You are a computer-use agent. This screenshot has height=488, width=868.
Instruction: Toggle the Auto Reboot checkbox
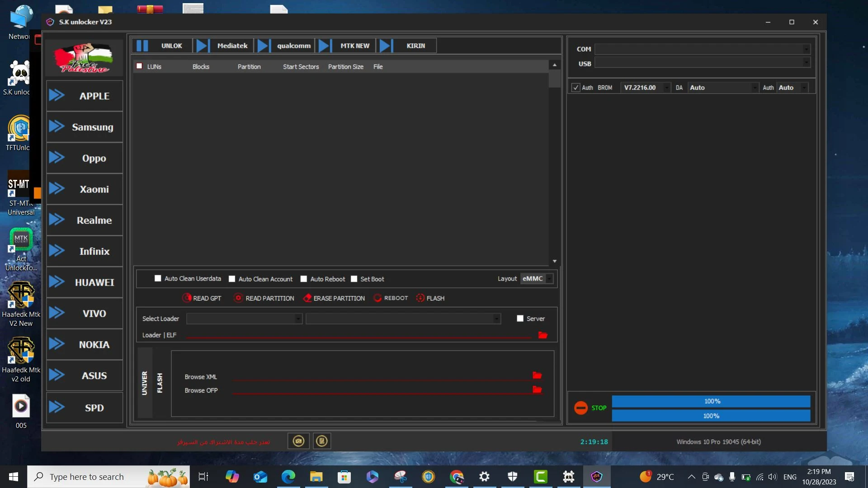[304, 279]
